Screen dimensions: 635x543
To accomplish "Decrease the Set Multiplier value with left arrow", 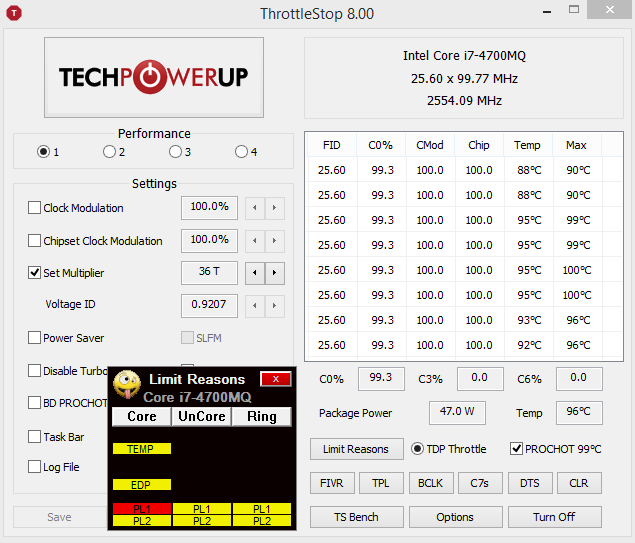I will (255, 273).
